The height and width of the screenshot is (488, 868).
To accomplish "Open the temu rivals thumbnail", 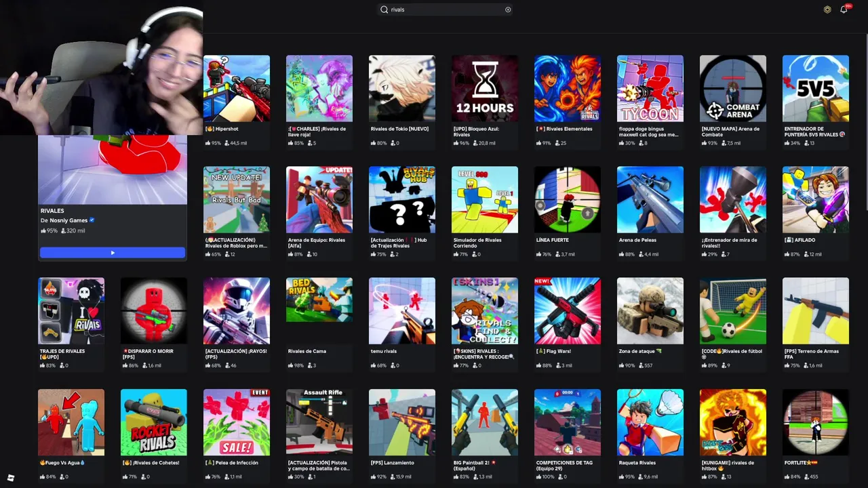I will (402, 311).
